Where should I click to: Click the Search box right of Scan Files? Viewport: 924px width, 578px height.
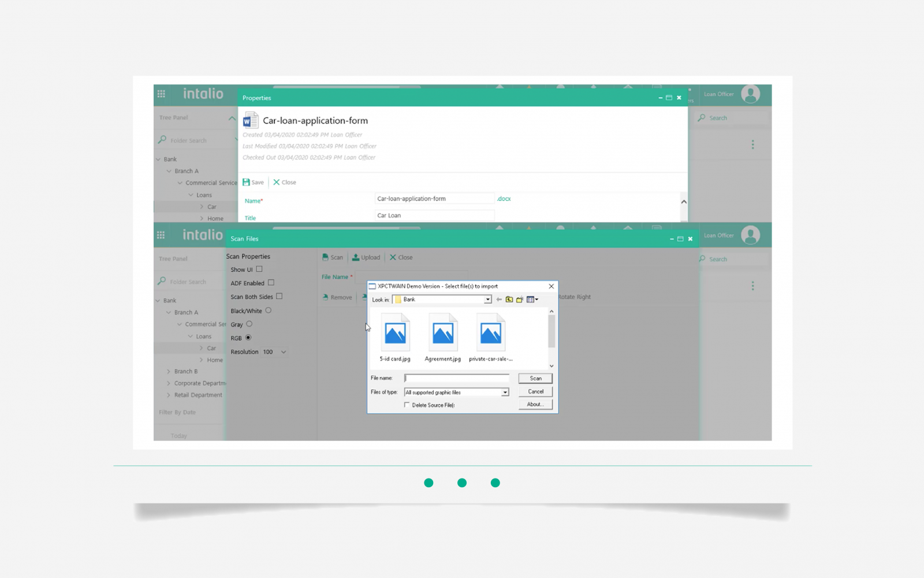pyautogui.click(x=732, y=259)
